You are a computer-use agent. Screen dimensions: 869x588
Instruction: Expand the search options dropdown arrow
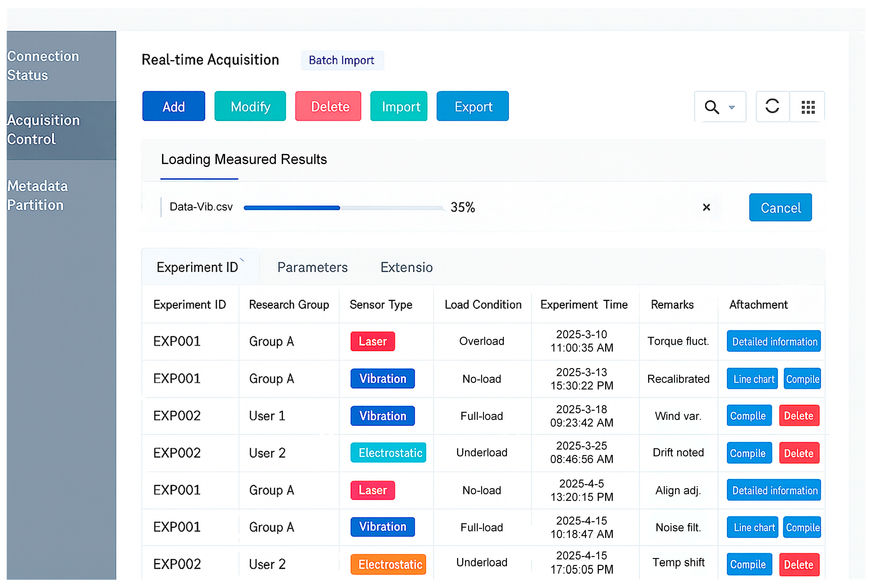pyautogui.click(x=732, y=108)
